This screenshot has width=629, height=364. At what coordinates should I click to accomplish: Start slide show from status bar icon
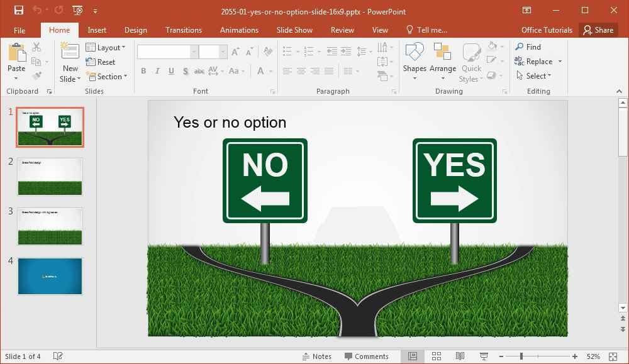tap(484, 356)
